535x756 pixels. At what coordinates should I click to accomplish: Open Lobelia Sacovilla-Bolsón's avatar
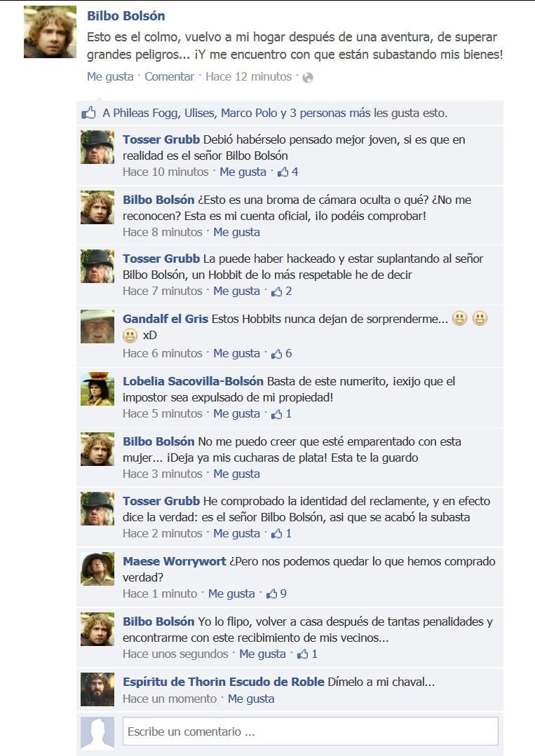pos(97,389)
